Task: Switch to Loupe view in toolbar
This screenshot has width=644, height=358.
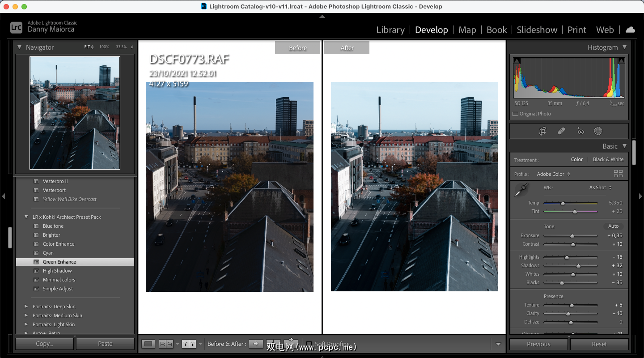Action: (149, 344)
